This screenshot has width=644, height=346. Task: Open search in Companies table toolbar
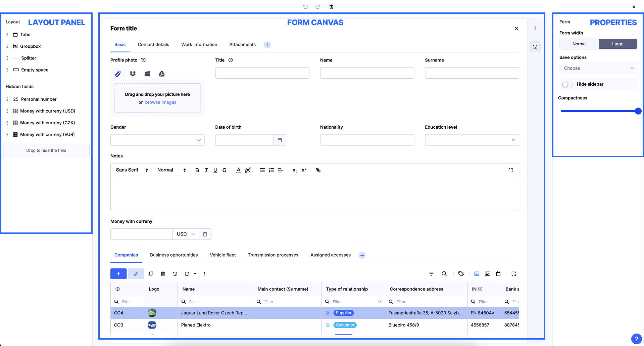click(x=444, y=274)
